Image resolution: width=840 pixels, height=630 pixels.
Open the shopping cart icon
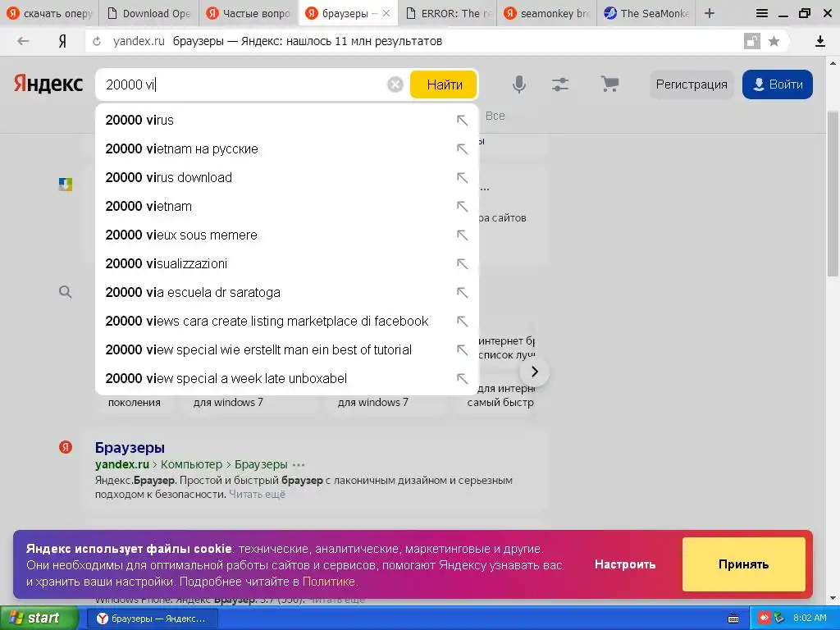[609, 84]
